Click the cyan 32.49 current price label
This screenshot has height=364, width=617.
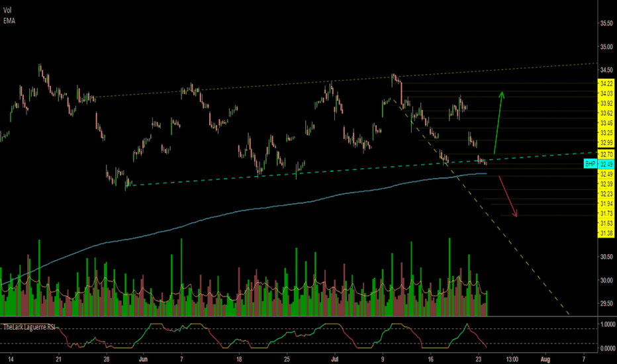click(606, 164)
